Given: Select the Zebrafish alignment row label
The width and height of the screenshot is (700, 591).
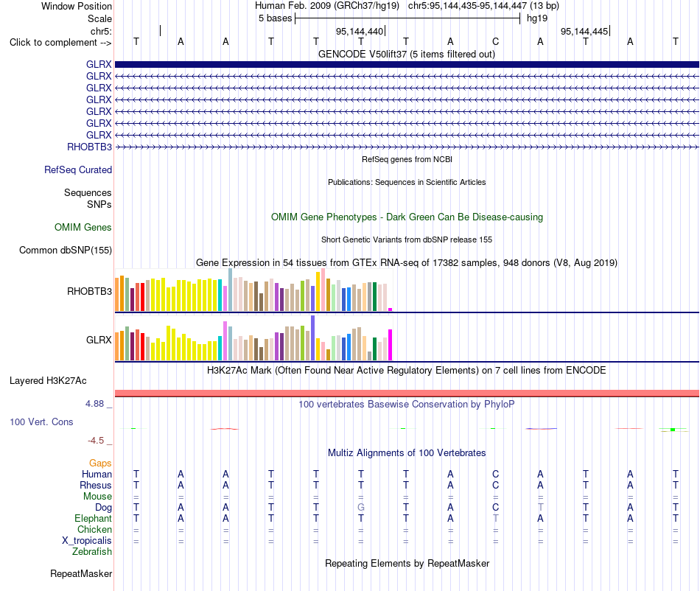Looking at the screenshot, I should coord(92,552).
